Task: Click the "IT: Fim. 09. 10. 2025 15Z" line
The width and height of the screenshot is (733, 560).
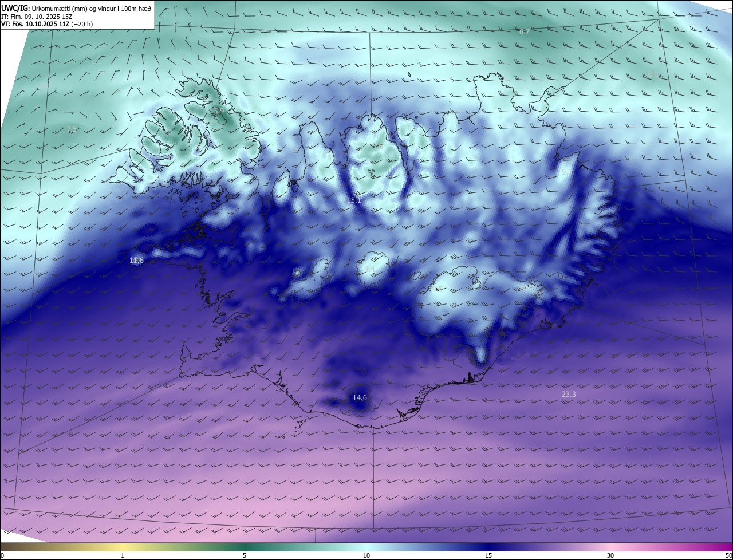Action: pos(37,17)
